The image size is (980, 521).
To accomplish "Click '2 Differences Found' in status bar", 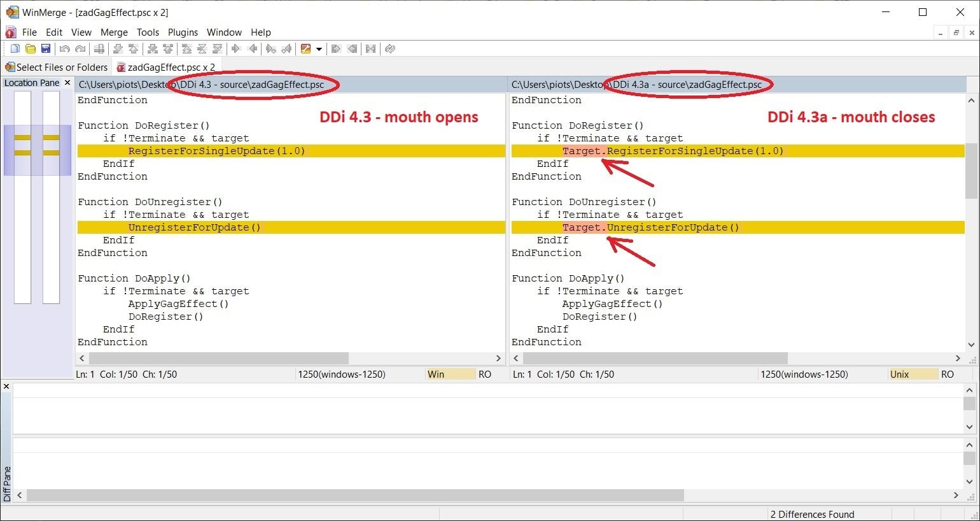I will click(x=812, y=514).
